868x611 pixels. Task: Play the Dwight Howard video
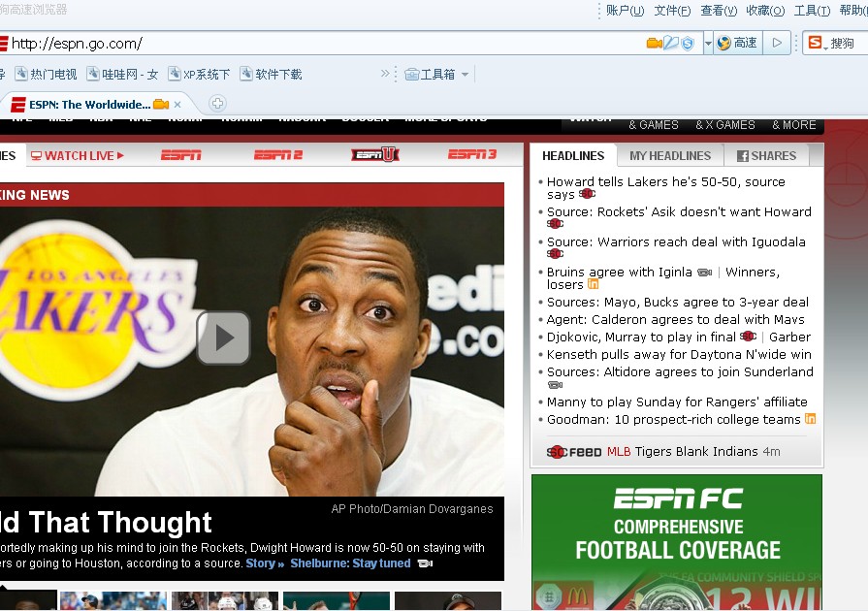223,338
